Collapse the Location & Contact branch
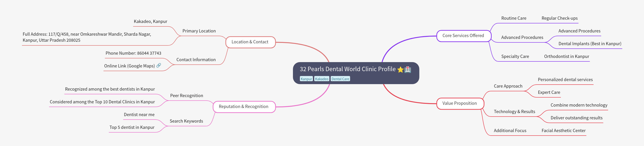 pos(250,42)
